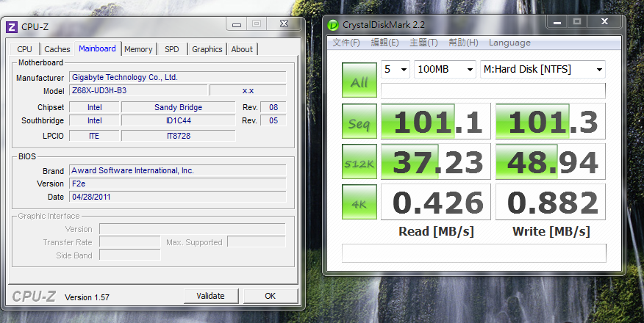Open the drive dropdown showing M:Hard Disk
The image size is (644, 323).
(x=543, y=69)
